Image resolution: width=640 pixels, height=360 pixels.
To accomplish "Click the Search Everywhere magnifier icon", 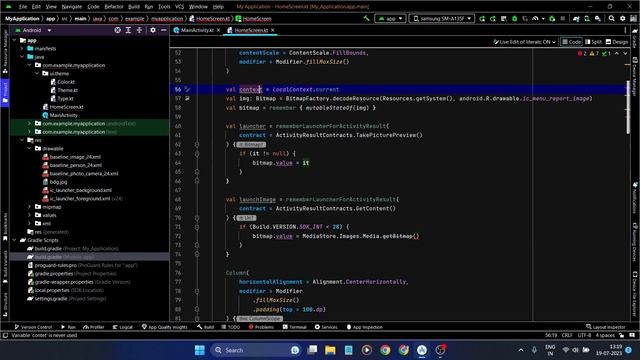I will point(611,18).
